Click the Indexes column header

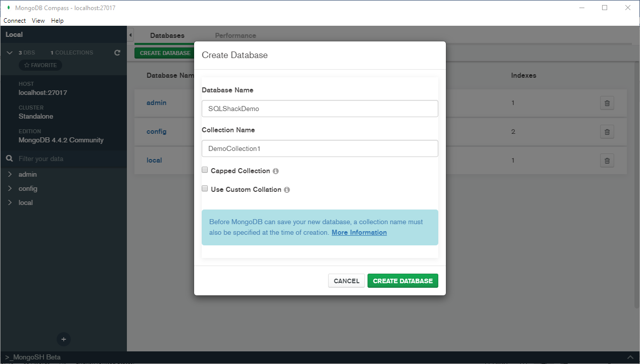click(x=524, y=76)
